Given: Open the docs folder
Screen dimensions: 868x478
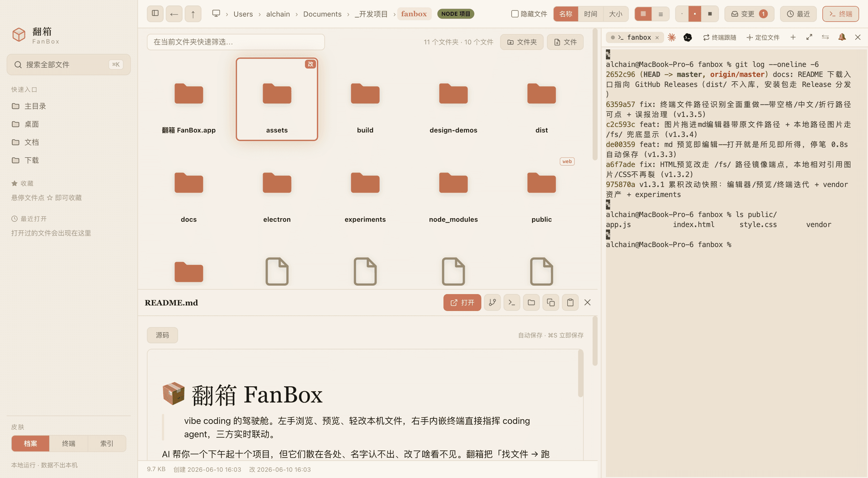Looking at the screenshot, I should pos(189,189).
